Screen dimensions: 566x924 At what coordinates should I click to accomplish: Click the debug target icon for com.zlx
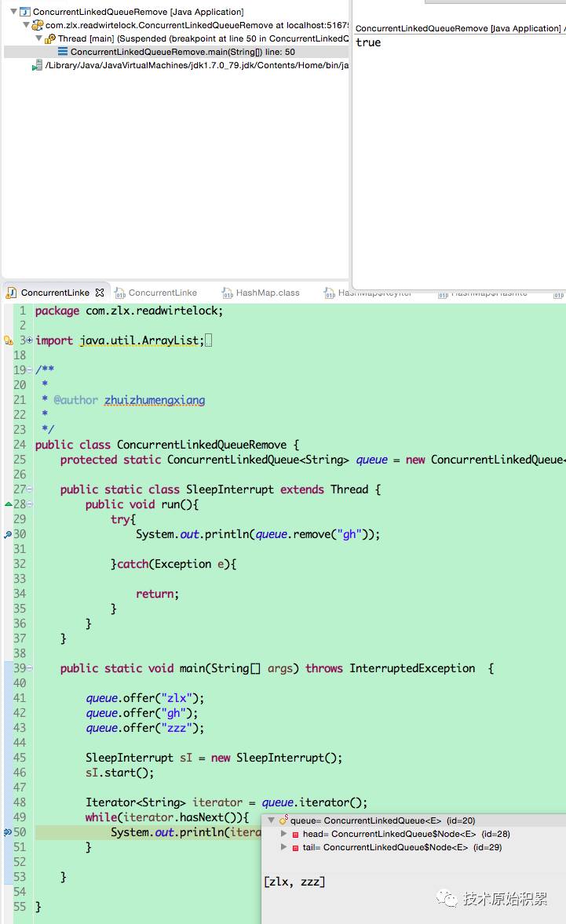[x=38, y=25]
